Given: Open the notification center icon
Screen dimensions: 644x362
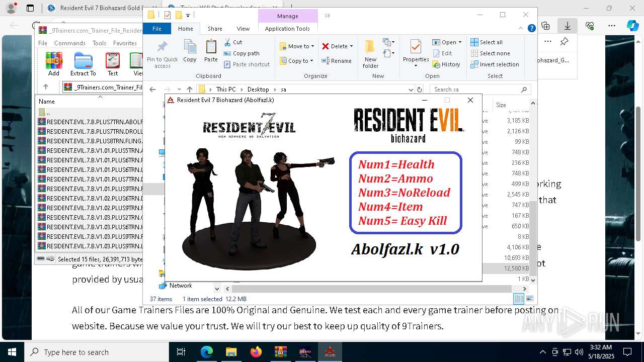Looking at the screenshot, I should [x=627, y=352].
